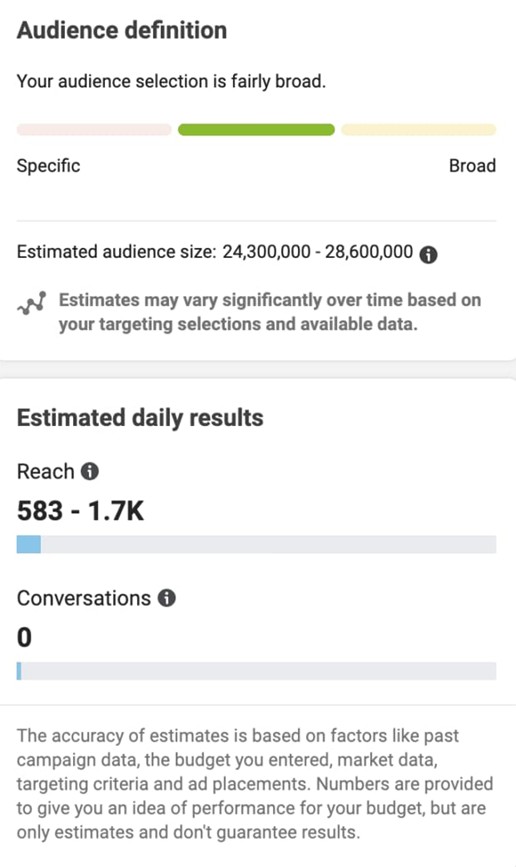Click the Audience definition heading
Image resolution: width=516 pixels, height=867 pixels.
point(122,30)
